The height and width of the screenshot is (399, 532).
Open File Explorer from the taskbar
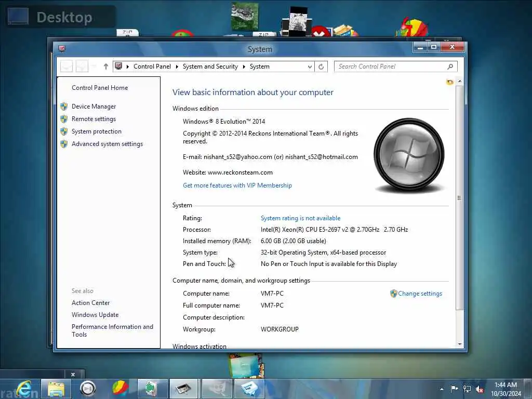click(56, 389)
